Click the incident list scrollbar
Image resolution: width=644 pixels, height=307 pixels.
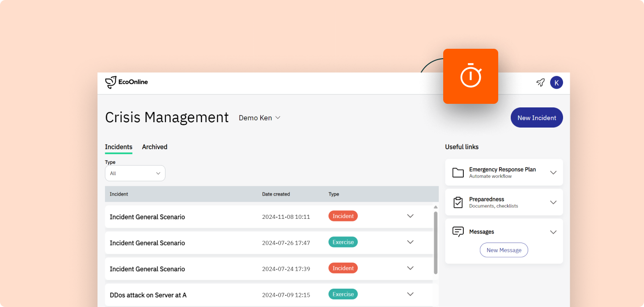(x=435, y=242)
